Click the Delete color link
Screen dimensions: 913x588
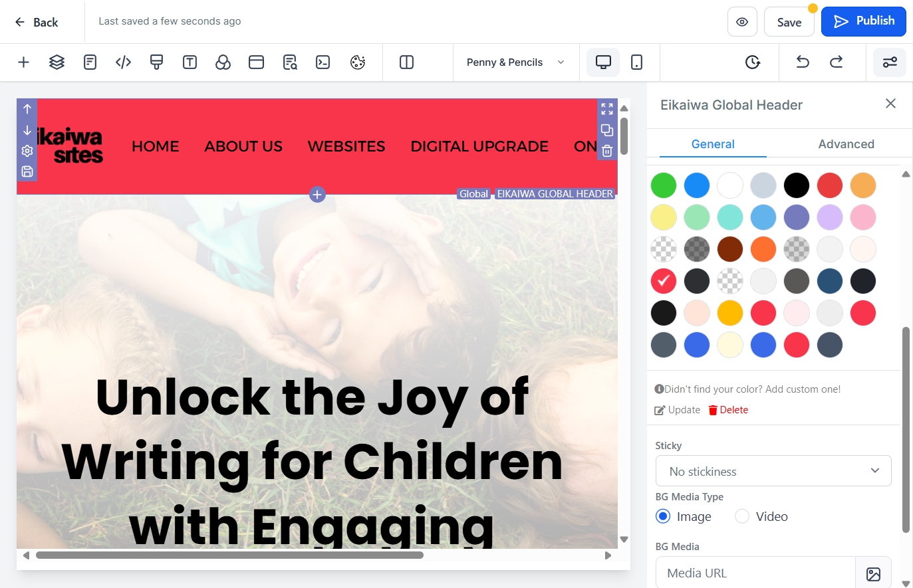pyautogui.click(x=728, y=410)
